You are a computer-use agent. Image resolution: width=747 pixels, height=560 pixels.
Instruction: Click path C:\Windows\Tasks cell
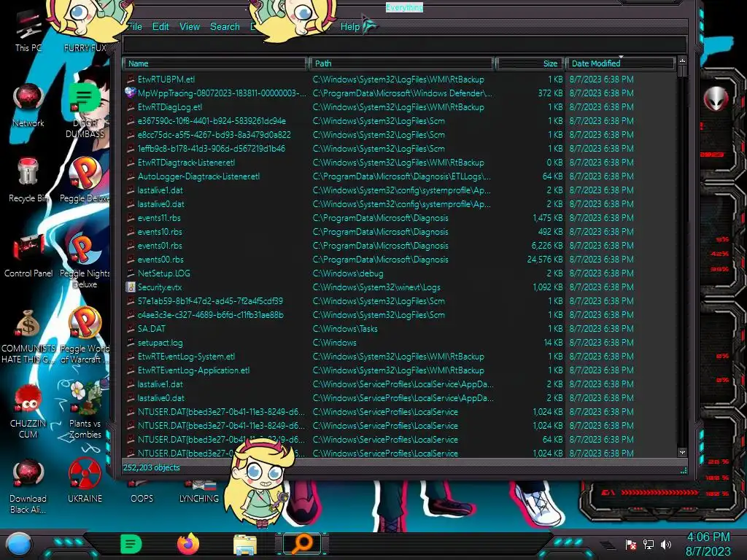coord(345,329)
